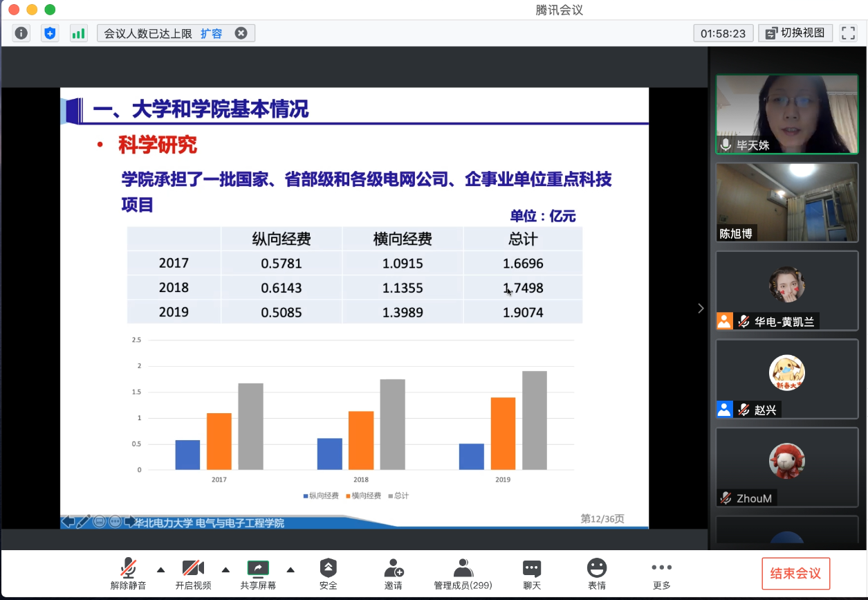Expand audio options arrow beside 解除静音
This screenshot has height=600, width=868.
161,570
